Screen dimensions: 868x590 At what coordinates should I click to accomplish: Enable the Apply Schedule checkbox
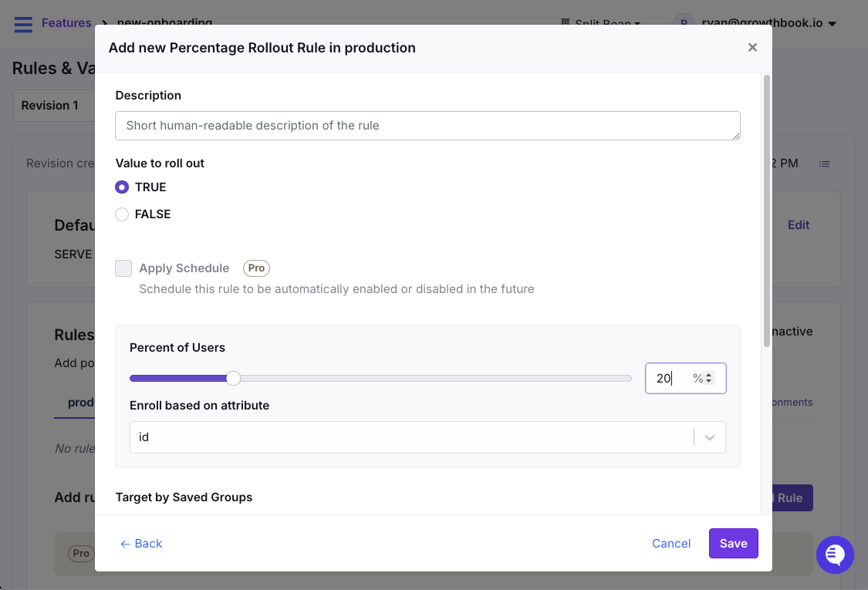click(123, 268)
